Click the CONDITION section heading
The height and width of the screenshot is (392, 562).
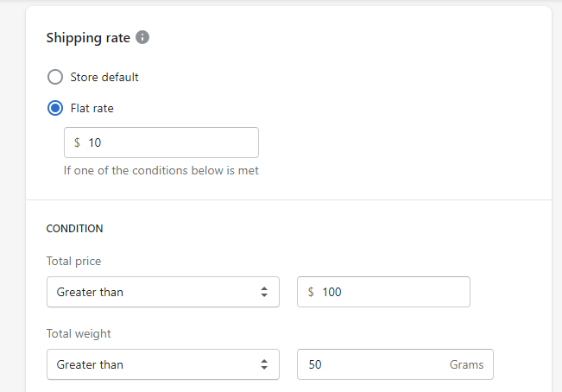[x=74, y=229]
